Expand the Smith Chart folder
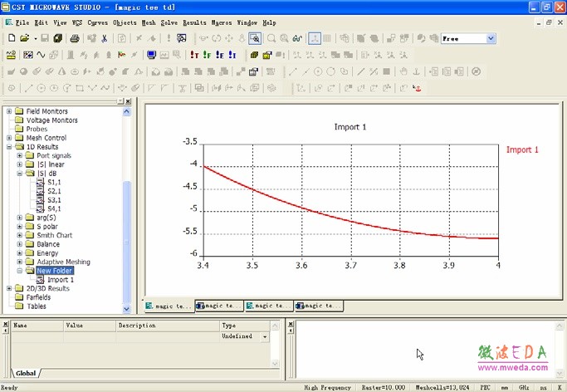This screenshot has width=567, height=392. click(x=20, y=235)
